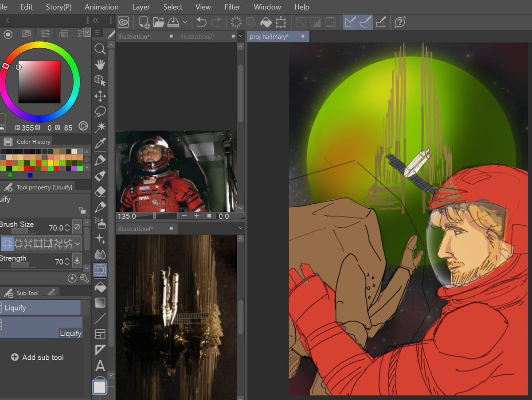Activate Scale/Rotate transform command
Screen dimensions: 532x400
[x=281, y=22]
